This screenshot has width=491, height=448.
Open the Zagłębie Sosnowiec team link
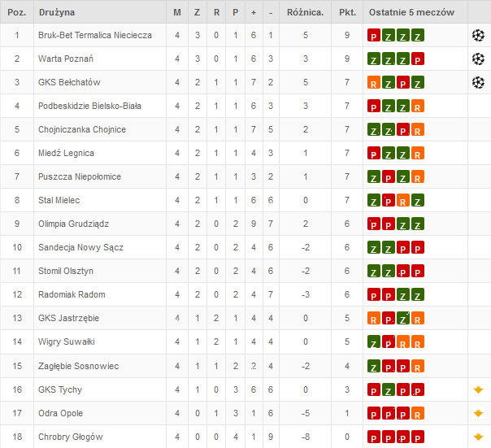pyautogui.click(x=78, y=366)
